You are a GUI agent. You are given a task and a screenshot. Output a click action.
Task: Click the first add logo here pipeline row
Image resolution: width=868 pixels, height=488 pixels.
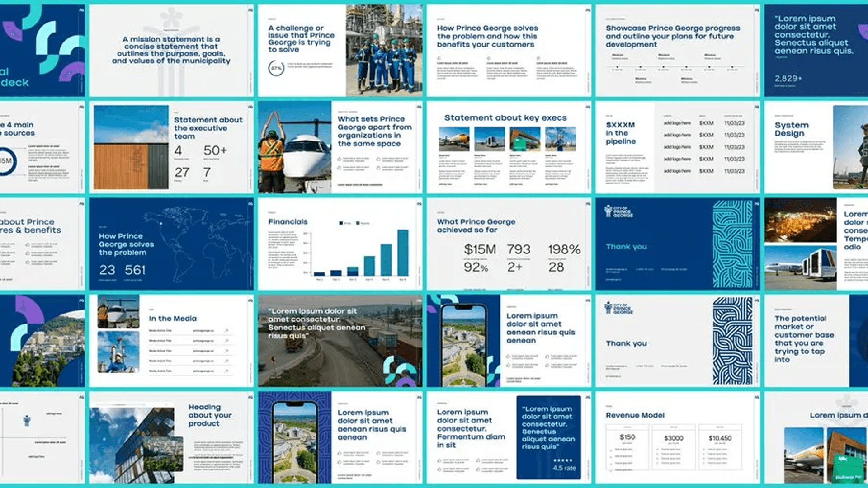pos(677,123)
